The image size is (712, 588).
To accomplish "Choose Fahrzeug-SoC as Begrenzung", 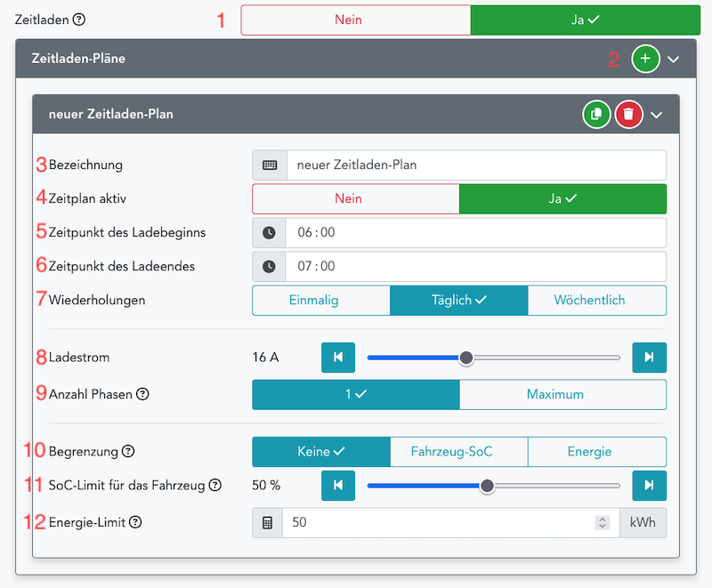I will pos(458,452).
